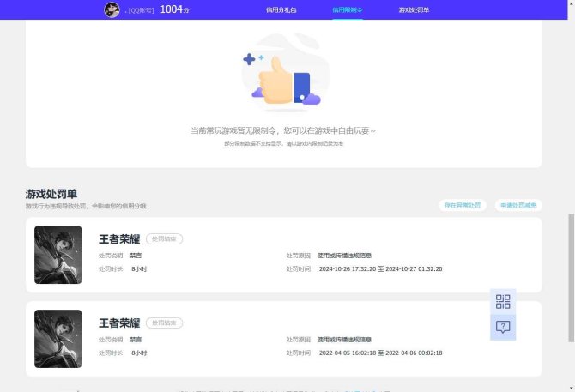Screen dimensions: 575x392
Task: Click the vertical page scrollbar thumb
Action: (571, 278)
